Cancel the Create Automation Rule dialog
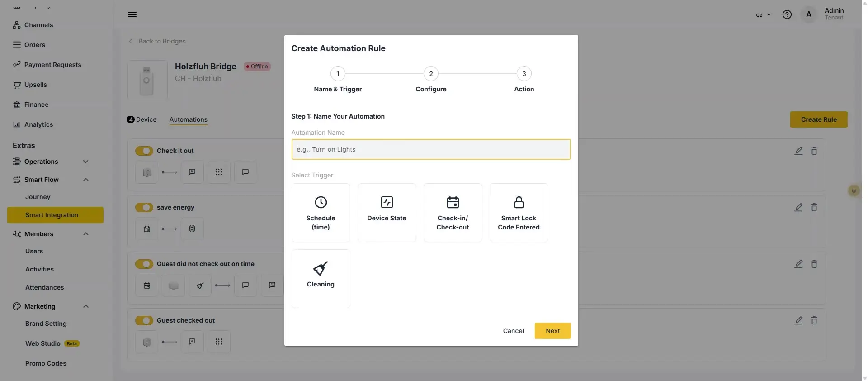Viewport: 868px width, 381px height. [514, 331]
